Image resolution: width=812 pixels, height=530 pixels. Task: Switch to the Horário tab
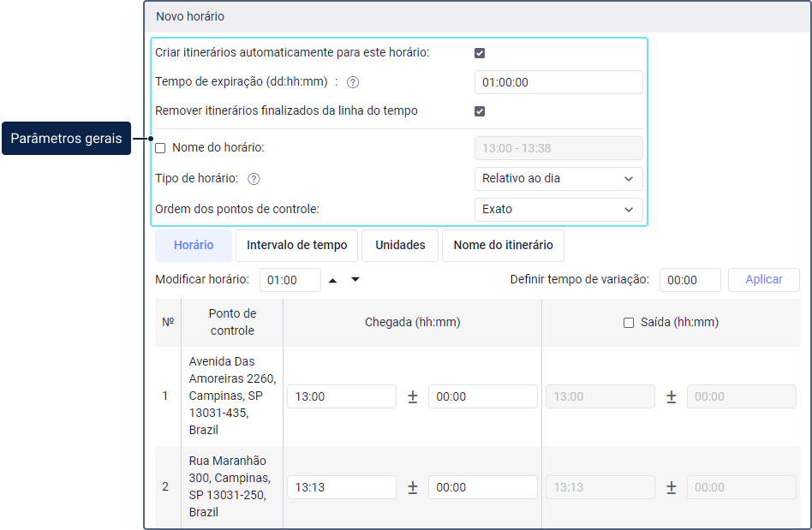click(194, 245)
